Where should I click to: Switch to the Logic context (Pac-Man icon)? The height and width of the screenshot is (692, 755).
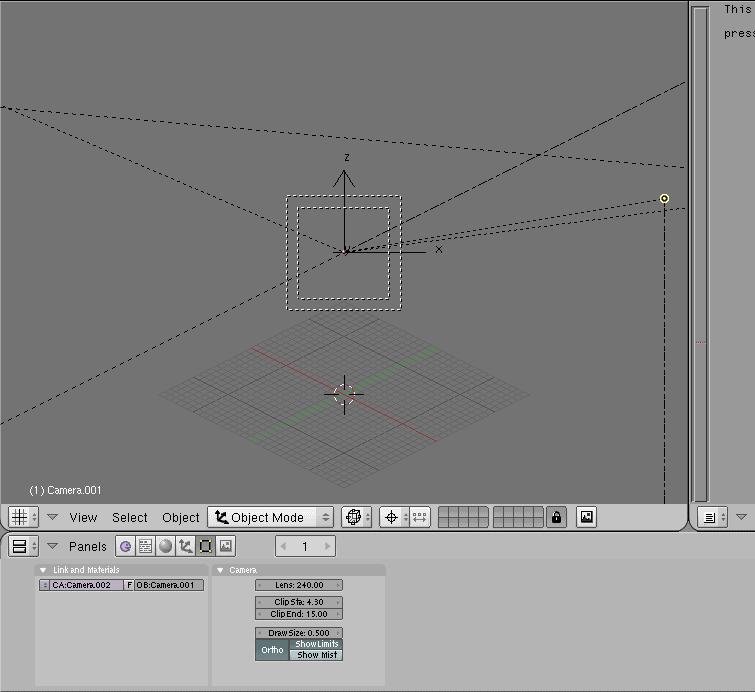click(126, 546)
